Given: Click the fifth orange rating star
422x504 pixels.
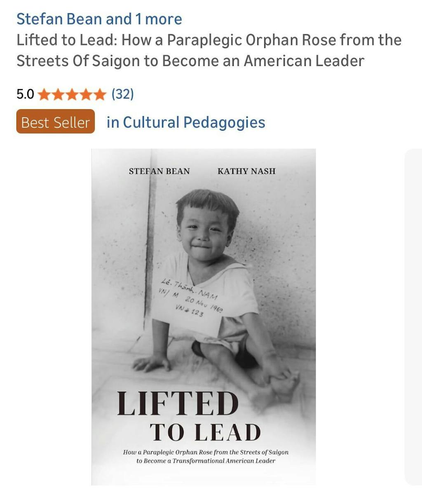Looking at the screenshot, I should [100, 95].
